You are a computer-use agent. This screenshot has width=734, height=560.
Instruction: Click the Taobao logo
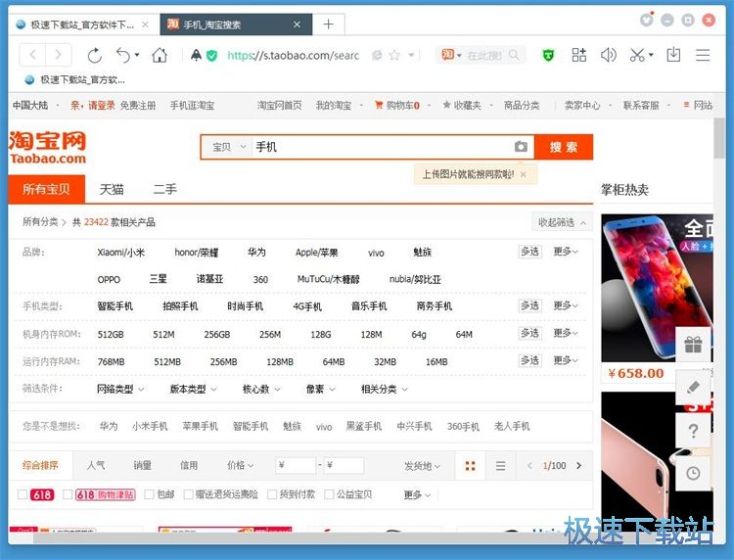[47, 148]
